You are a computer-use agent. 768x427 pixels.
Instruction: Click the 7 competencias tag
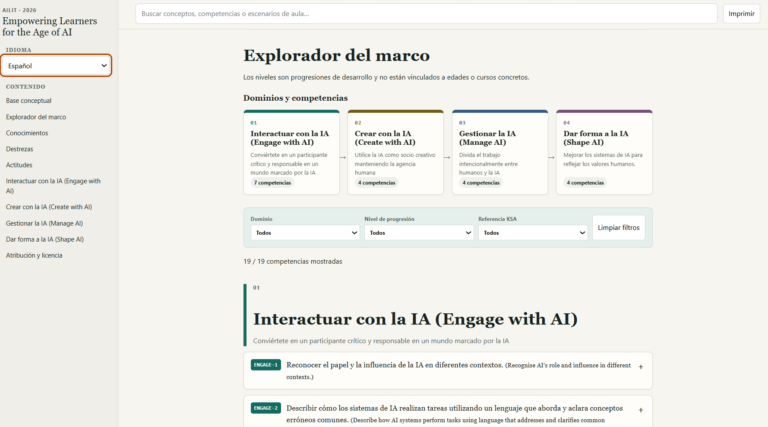[272, 183]
